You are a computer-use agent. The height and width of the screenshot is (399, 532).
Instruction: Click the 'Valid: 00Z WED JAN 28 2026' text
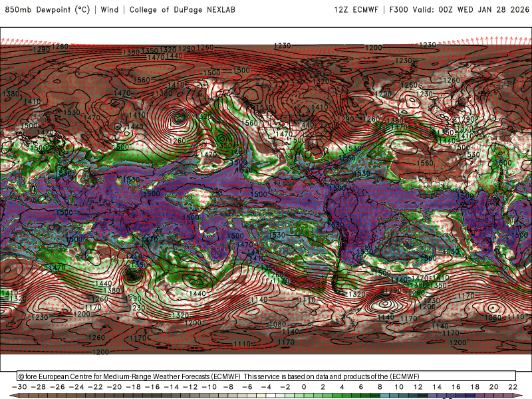471,9
